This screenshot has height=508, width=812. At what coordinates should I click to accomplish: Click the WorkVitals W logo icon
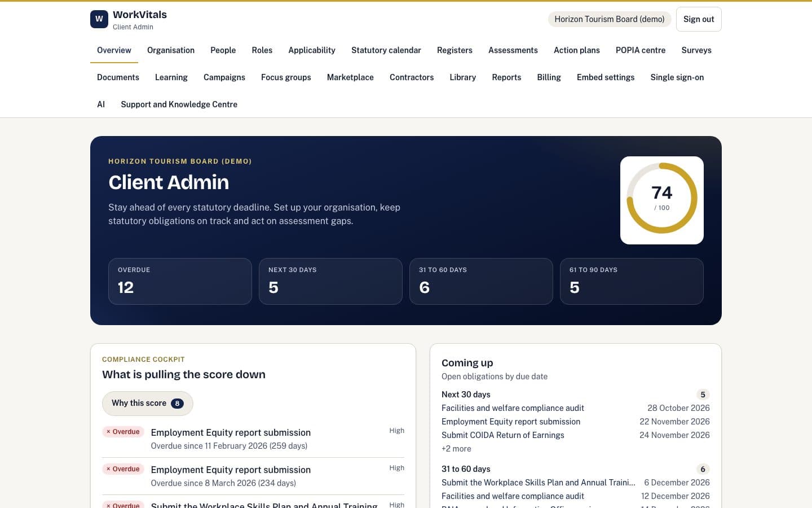coord(99,19)
